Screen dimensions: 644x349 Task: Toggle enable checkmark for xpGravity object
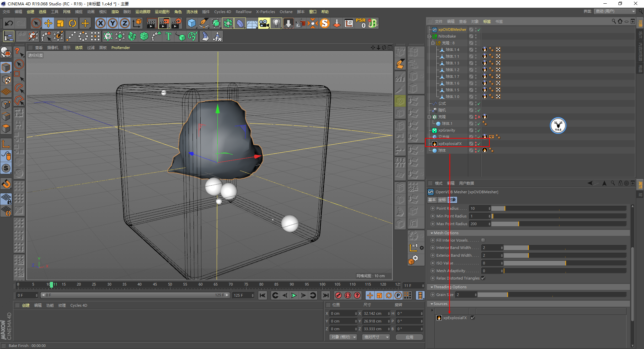point(479,130)
